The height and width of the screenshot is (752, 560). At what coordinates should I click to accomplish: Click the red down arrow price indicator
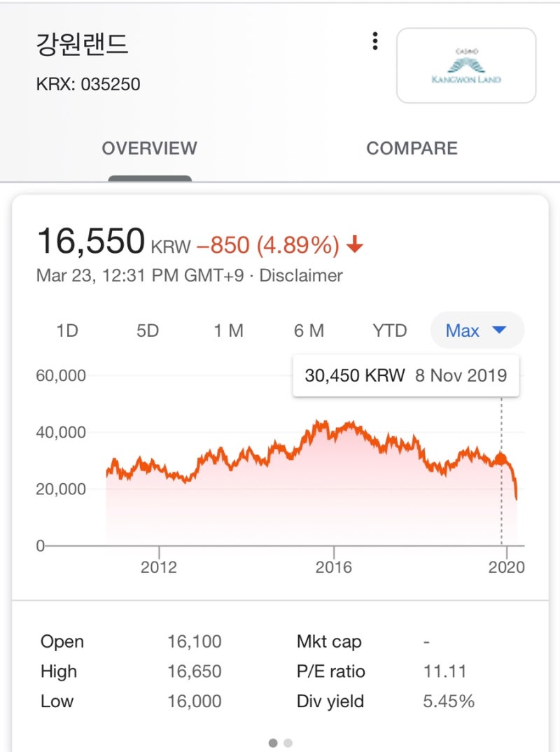[355, 244]
